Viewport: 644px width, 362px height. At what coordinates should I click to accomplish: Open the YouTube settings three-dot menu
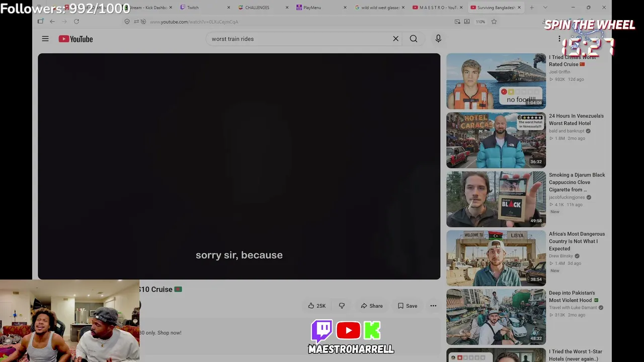(x=559, y=39)
